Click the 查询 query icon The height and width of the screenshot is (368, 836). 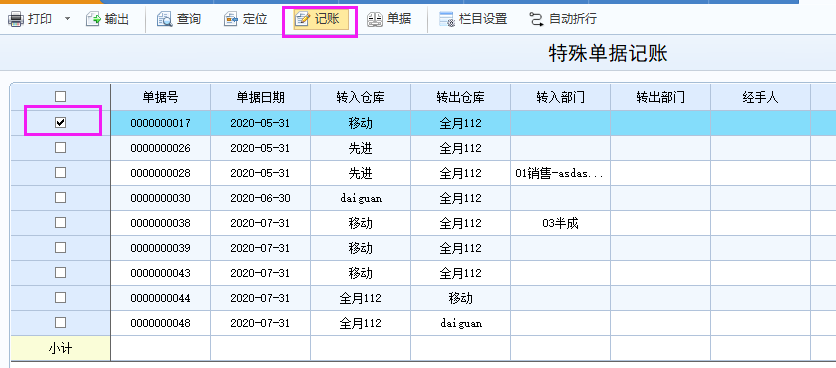[164, 20]
